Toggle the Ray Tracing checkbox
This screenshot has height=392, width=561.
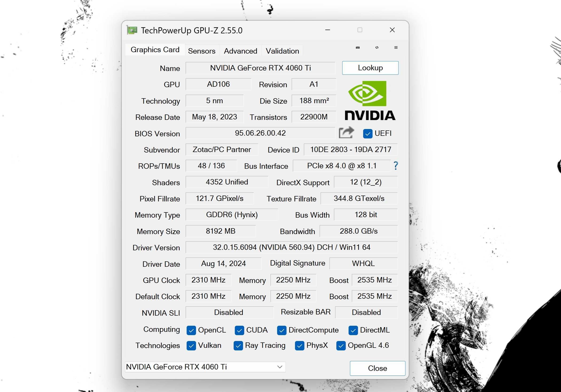[238, 345]
